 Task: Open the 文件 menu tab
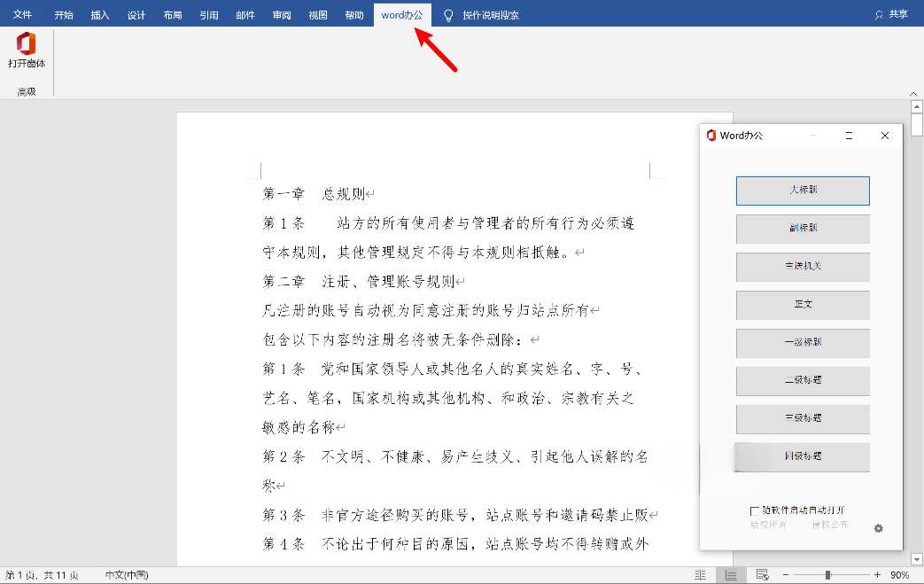(x=22, y=15)
